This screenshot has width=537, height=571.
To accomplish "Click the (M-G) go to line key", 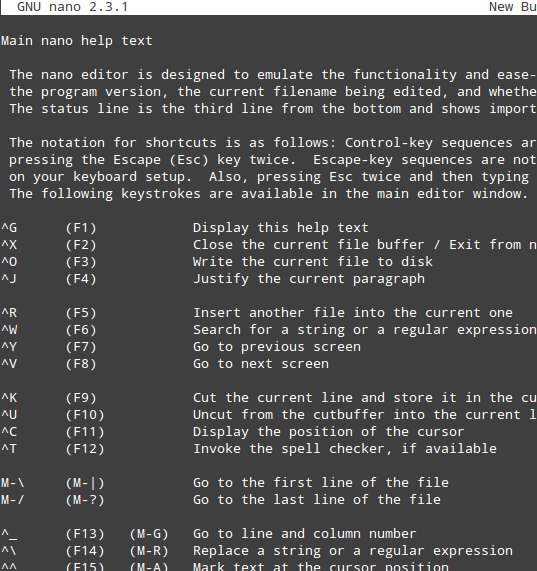I will tap(149, 534).
